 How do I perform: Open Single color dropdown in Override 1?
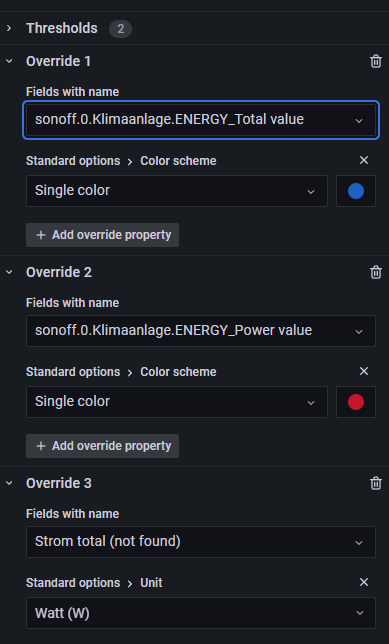(x=177, y=191)
